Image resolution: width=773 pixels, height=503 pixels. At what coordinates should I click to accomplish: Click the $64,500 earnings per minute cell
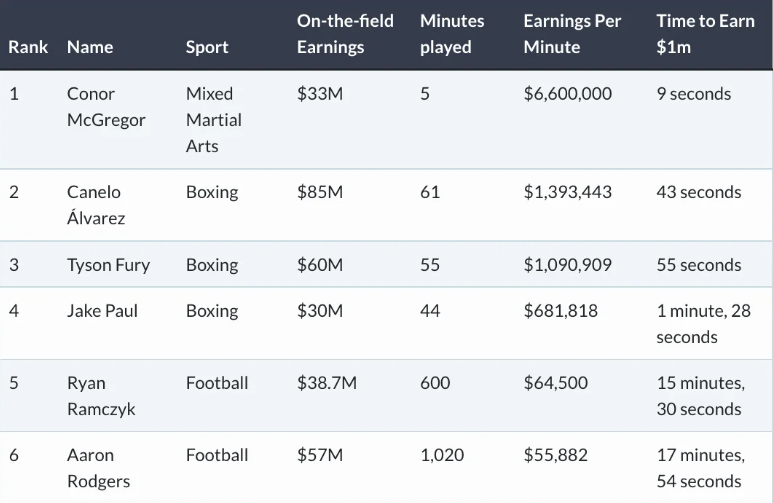tap(555, 383)
